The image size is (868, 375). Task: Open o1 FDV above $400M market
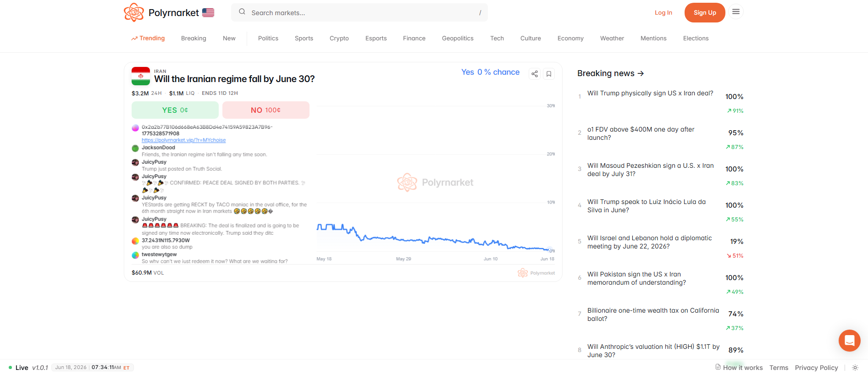click(641, 133)
